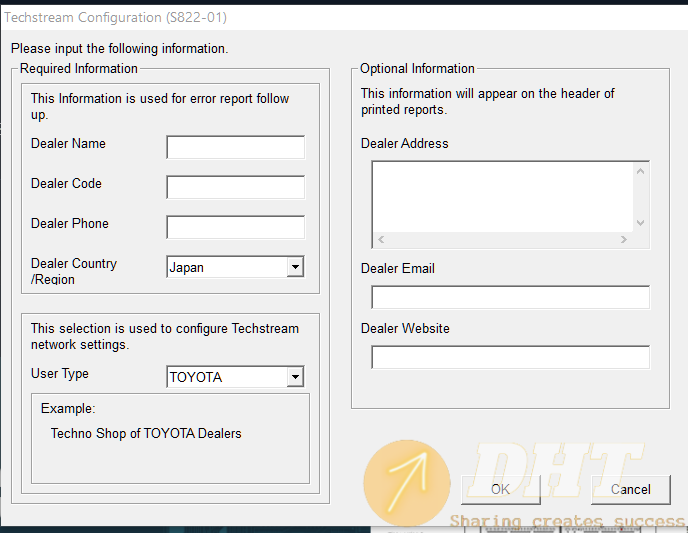Focus the Dealer Code text box
This screenshot has height=533, width=688.
tap(236, 187)
